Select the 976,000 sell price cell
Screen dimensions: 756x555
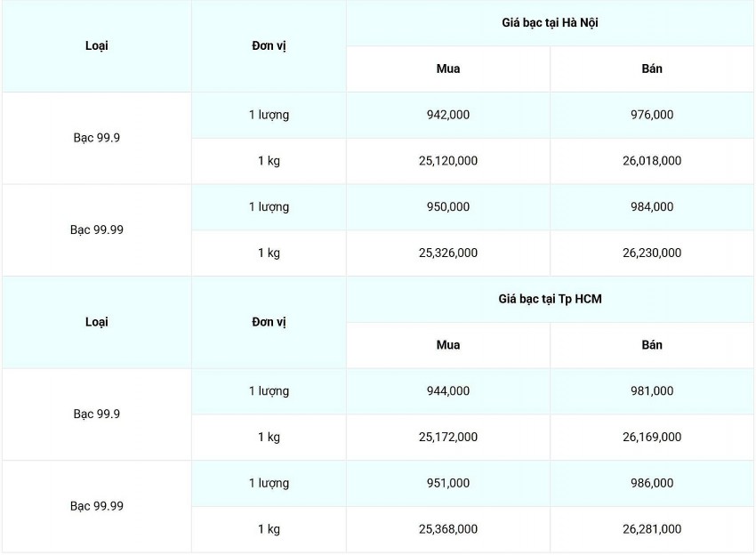pyautogui.click(x=652, y=115)
